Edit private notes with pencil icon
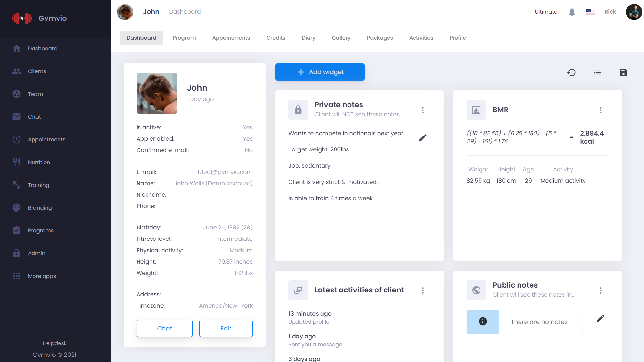644x362 pixels. coord(422,138)
